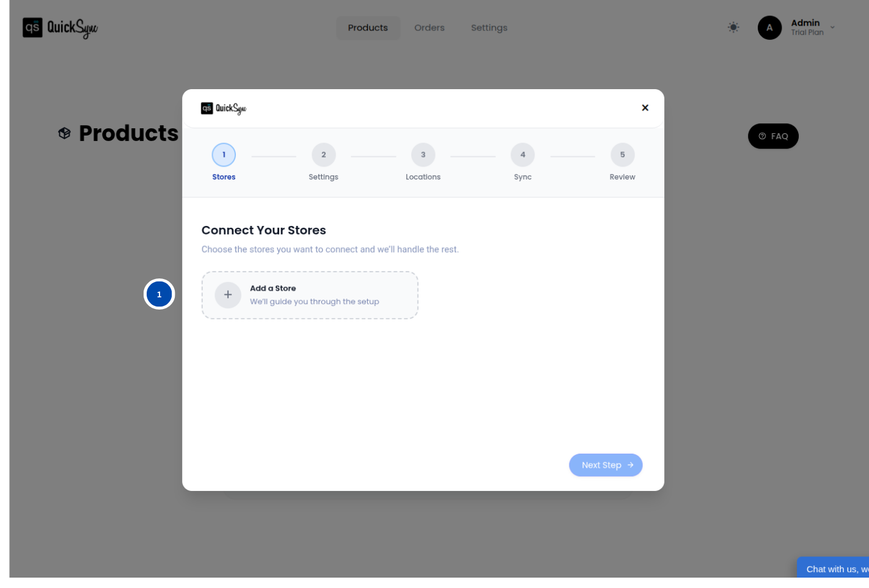Jump to the Locations step

point(423,154)
